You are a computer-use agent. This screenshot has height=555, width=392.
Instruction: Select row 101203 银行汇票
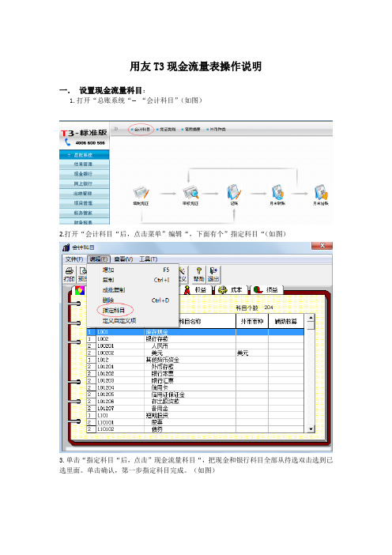click(195, 380)
